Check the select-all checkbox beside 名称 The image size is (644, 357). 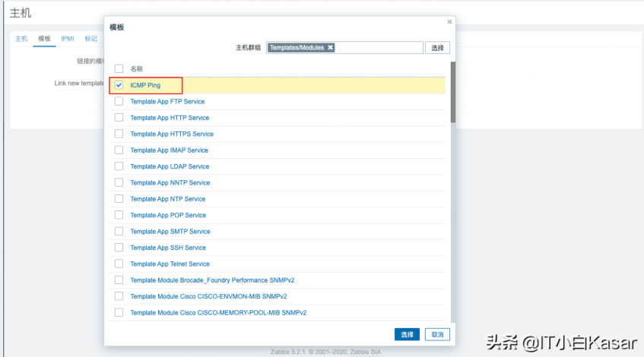119,68
